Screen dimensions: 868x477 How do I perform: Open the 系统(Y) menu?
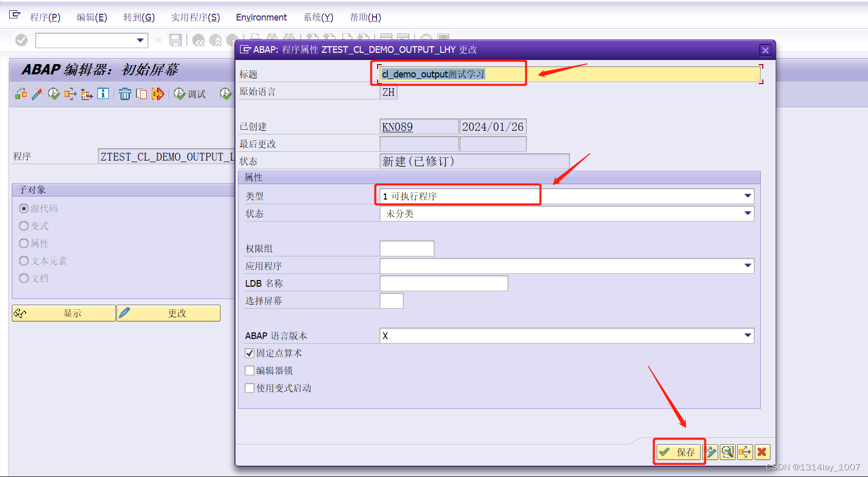pyautogui.click(x=318, y=17)
